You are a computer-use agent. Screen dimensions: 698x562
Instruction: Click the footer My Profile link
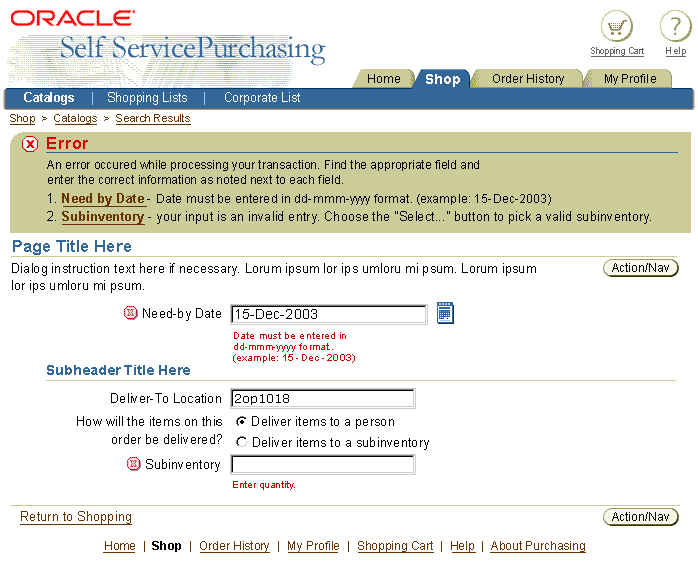pyautogui.click(x=313, y=546)
